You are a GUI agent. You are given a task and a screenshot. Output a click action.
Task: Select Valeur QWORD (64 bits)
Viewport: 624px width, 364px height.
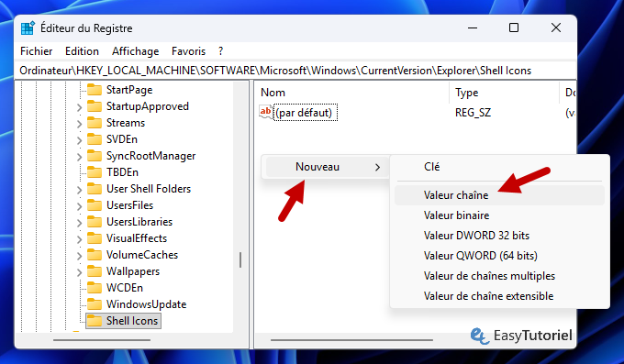click(x=499, y=256)
